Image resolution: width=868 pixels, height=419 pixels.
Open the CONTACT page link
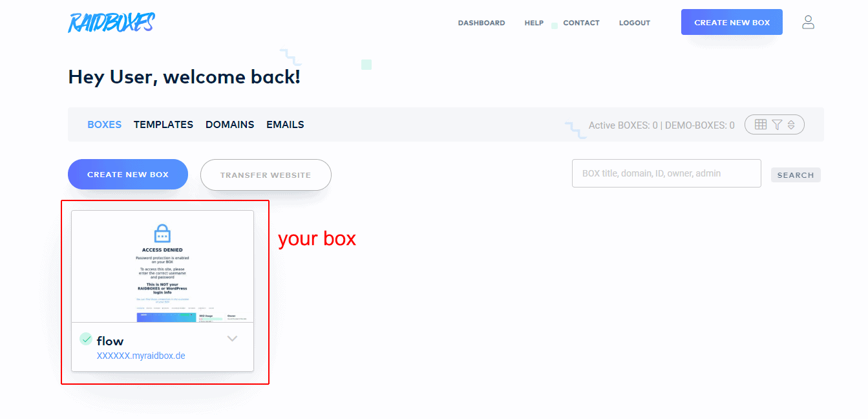click(x=581, y=23)
